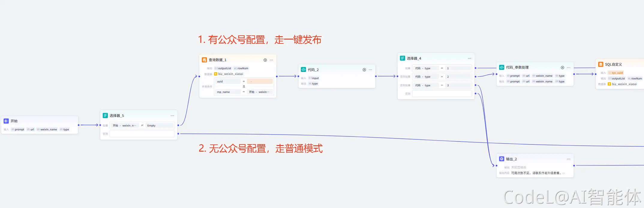This screenshot has height=208, width=644.
Task: Open the more options menu on 代码_2
Action: click(x=370, y=70)
